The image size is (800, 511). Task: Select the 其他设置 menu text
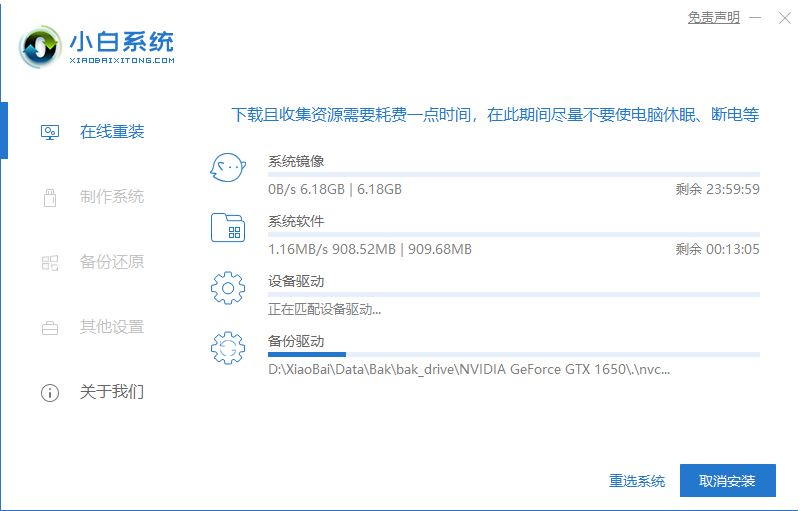[112, 327]
